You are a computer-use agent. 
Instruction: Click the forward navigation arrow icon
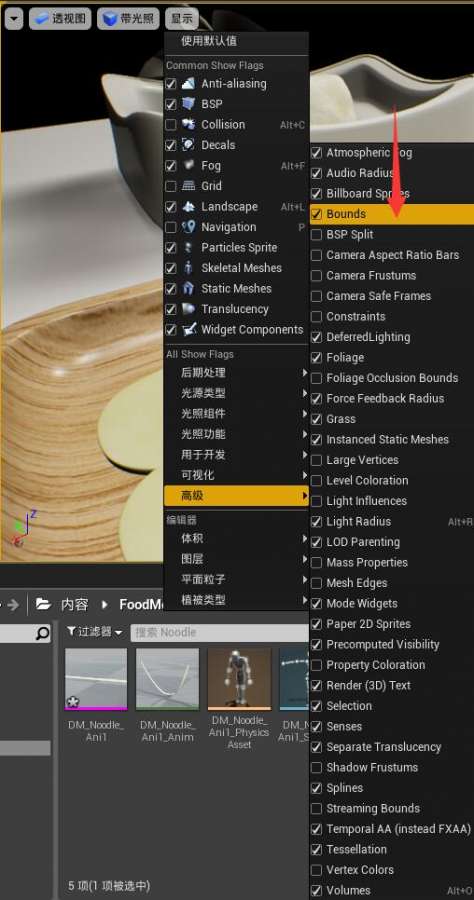[x=13, y=604]
